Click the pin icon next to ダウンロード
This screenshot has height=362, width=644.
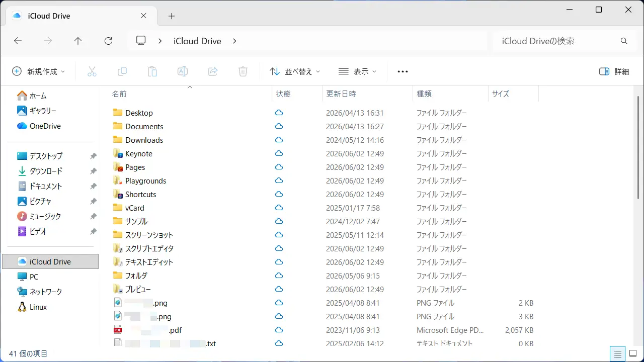93,171
